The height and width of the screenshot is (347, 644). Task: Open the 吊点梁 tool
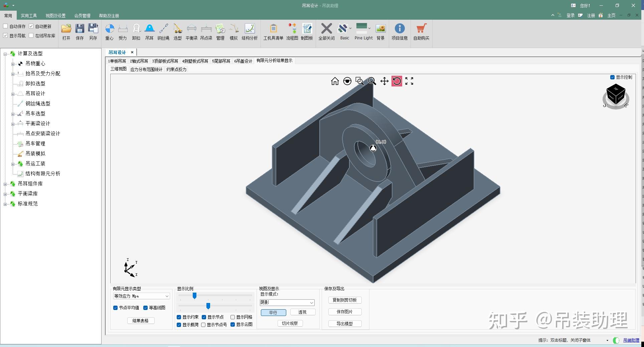coord(206,32)
